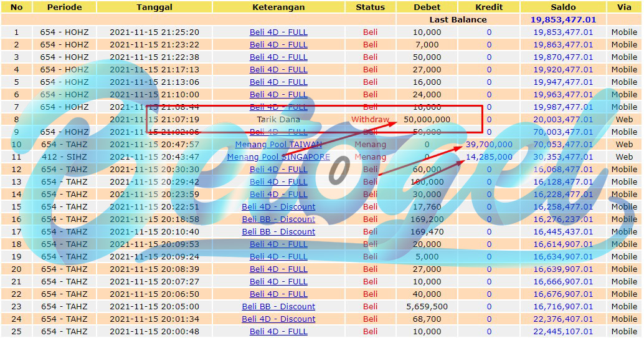Open the Menang Pool TAIWAN link
The width and height of the screenshot is (644, 338).
[278, 144]
